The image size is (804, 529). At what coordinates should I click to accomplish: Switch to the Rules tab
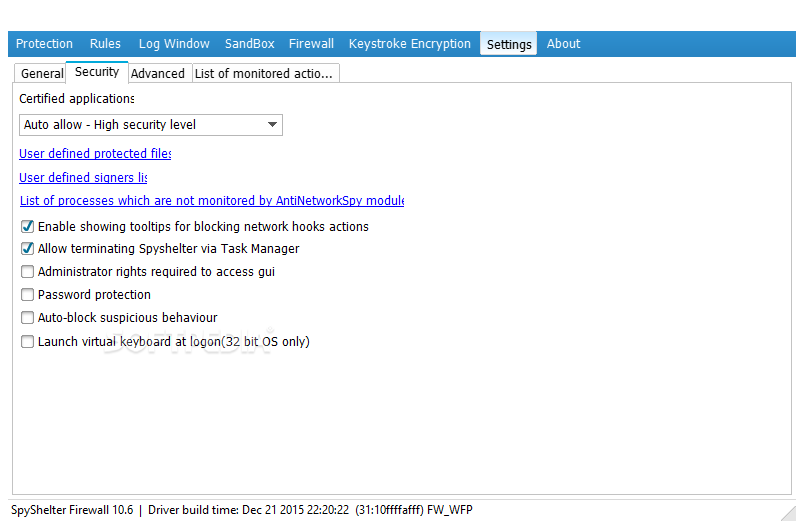pos(105,44)
